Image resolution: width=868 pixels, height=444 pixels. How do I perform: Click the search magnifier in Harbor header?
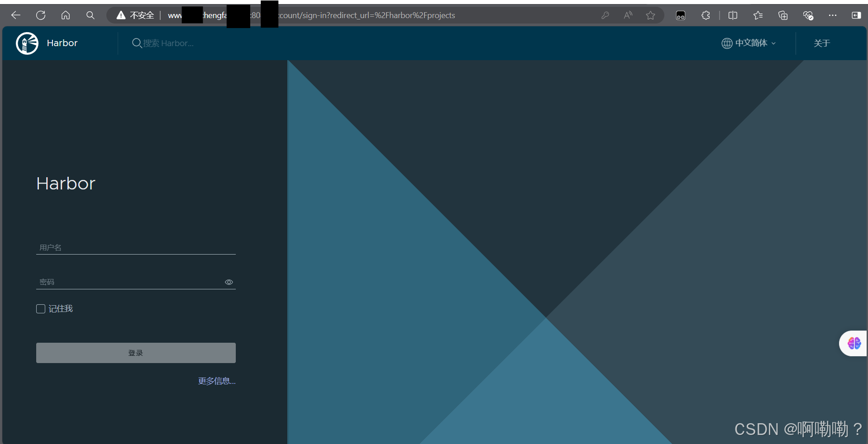pos(137,43)
